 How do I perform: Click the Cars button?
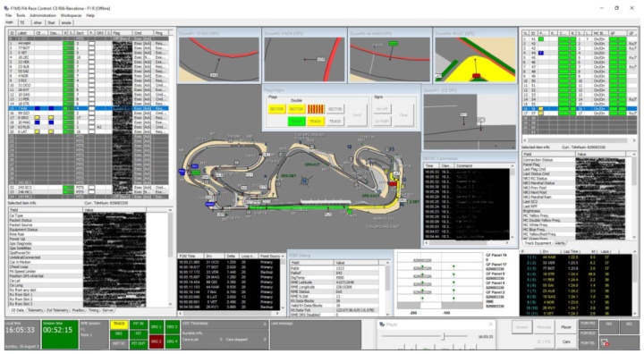coord(566,341)
